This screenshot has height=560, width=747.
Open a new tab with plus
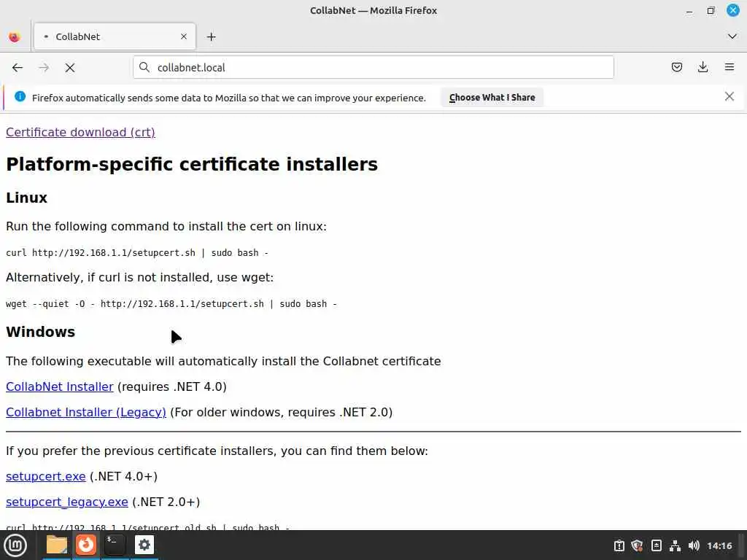[x=211, y=36]
